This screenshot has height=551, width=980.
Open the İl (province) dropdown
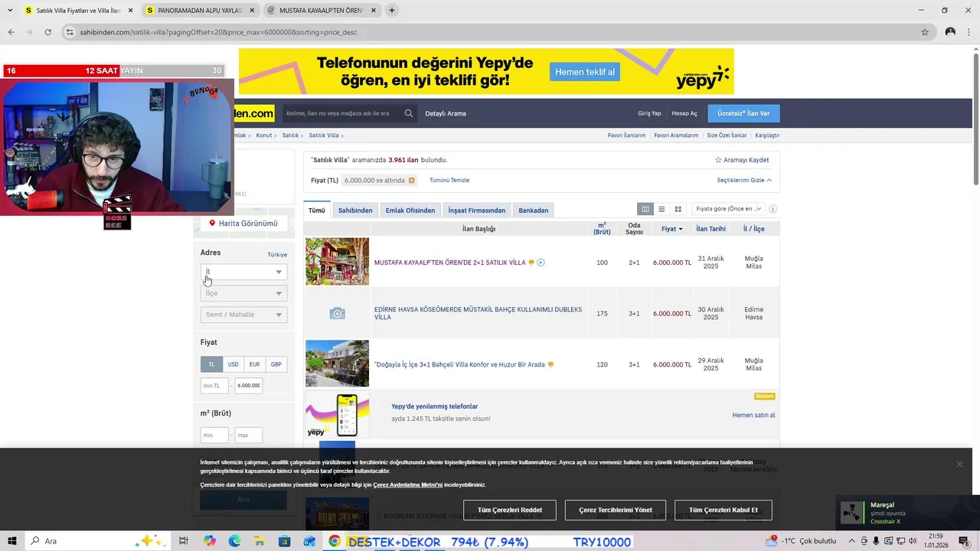pos(243,272)
